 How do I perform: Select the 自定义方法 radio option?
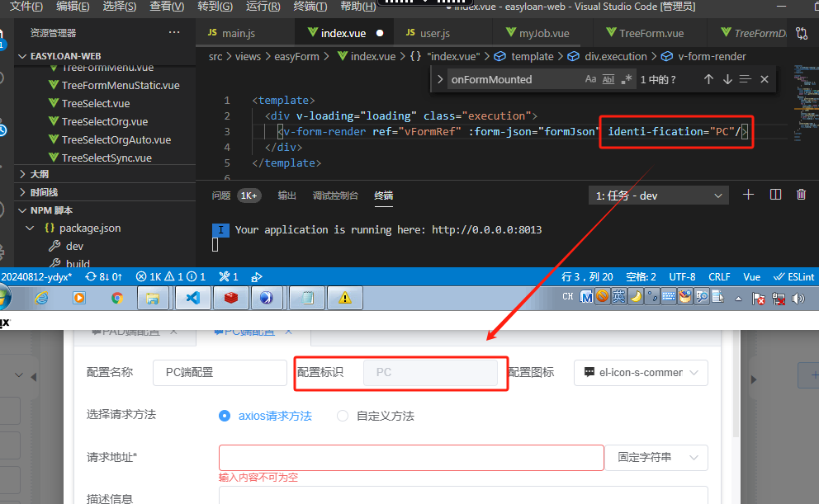point(343,417)
